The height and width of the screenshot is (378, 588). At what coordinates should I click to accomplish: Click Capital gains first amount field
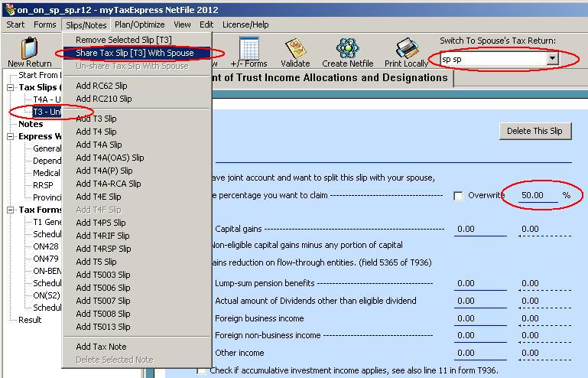[479, 230]
